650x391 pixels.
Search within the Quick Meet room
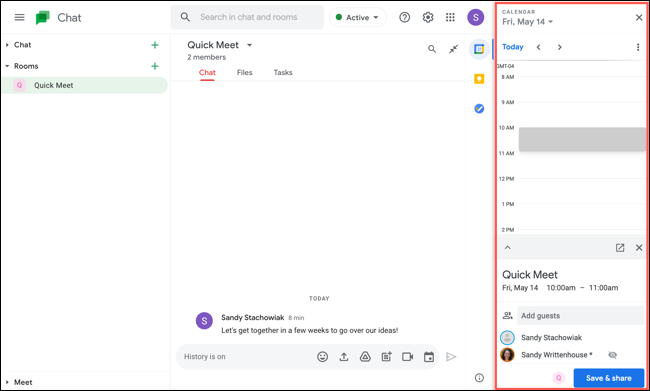pyautogui.click(x=432, y=49)
